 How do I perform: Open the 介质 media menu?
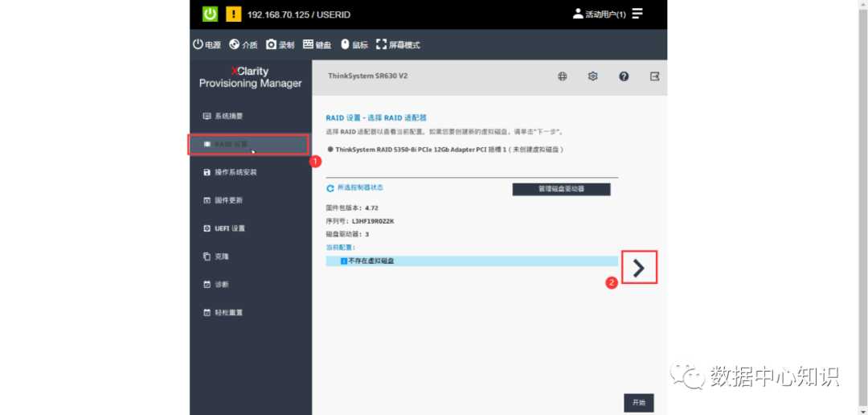tap(244, 45)
